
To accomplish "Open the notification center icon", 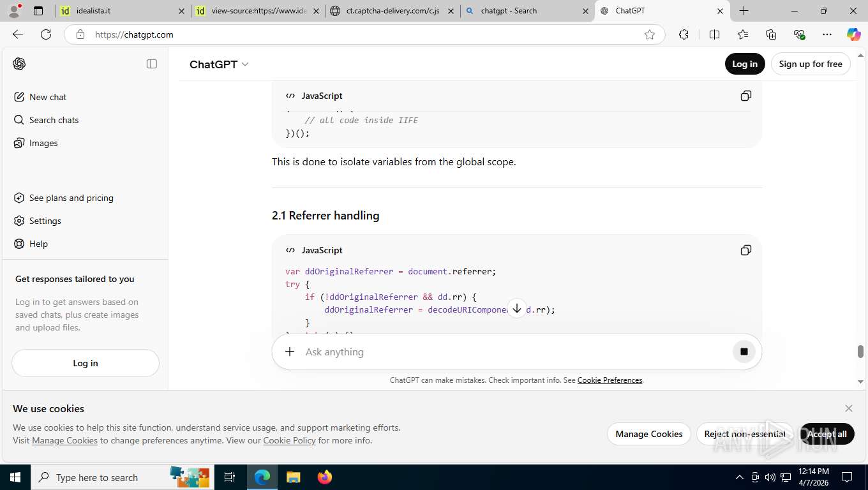I will tap(847, 477).
